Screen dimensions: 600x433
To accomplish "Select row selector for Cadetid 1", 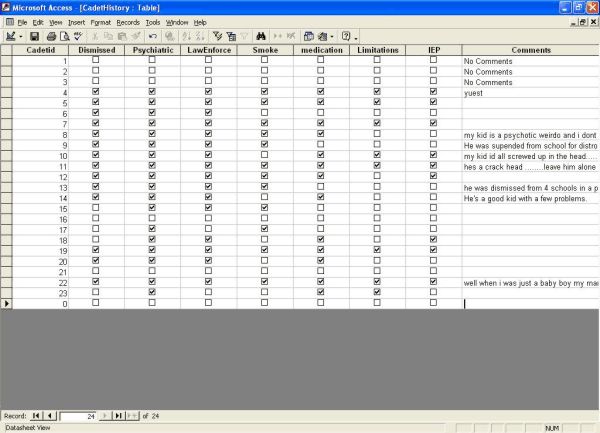I will tap(6, 61).
